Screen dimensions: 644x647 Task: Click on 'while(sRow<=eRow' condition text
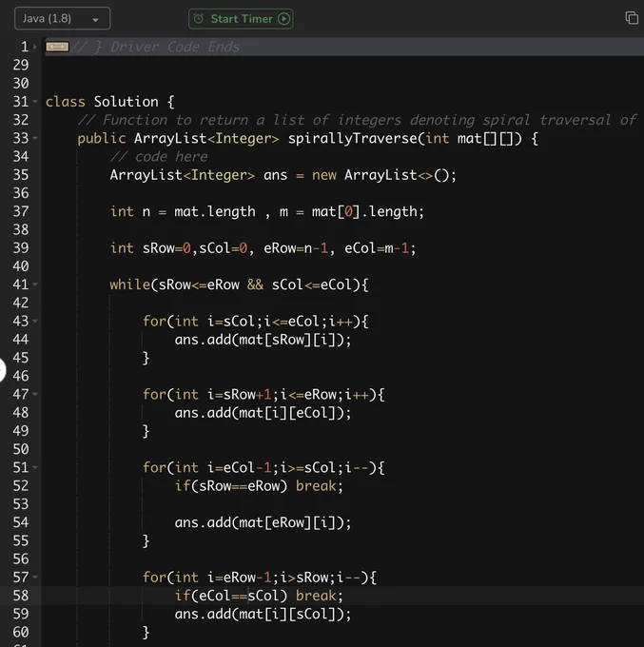[x=174, y=284]
